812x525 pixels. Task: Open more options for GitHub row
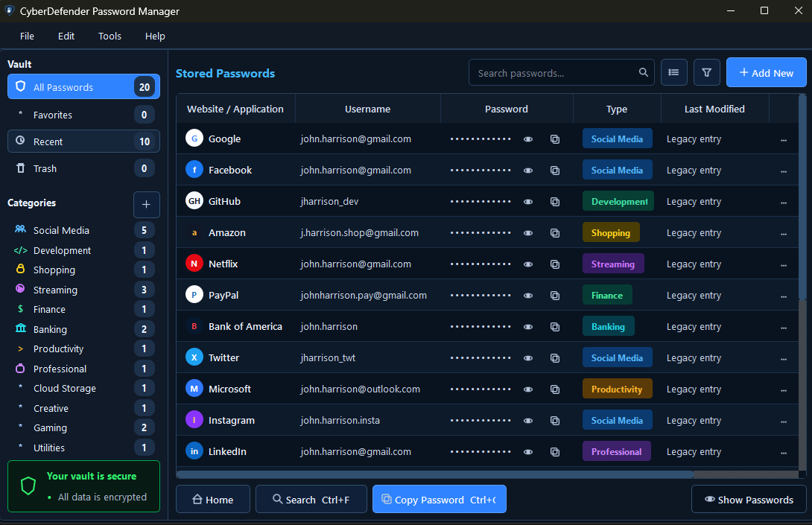784,203
